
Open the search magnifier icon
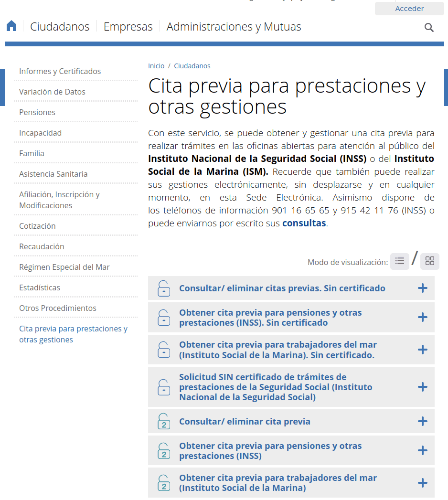click(429, 27)
